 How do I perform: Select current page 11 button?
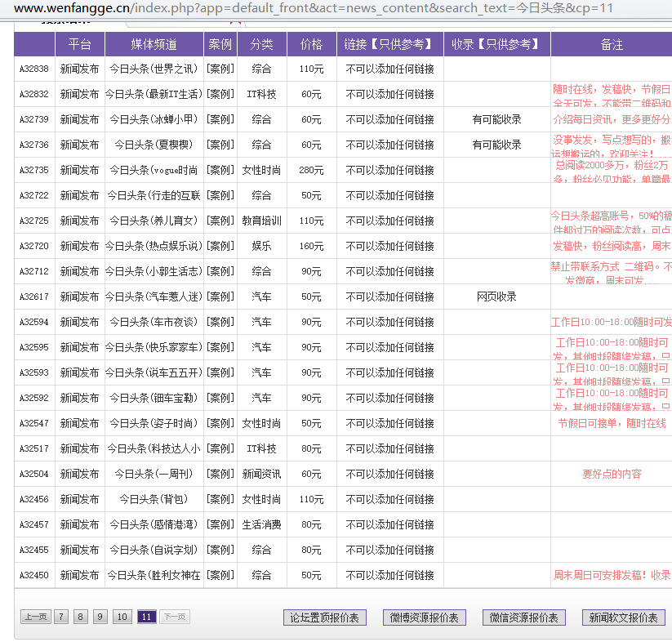(147, 617)
